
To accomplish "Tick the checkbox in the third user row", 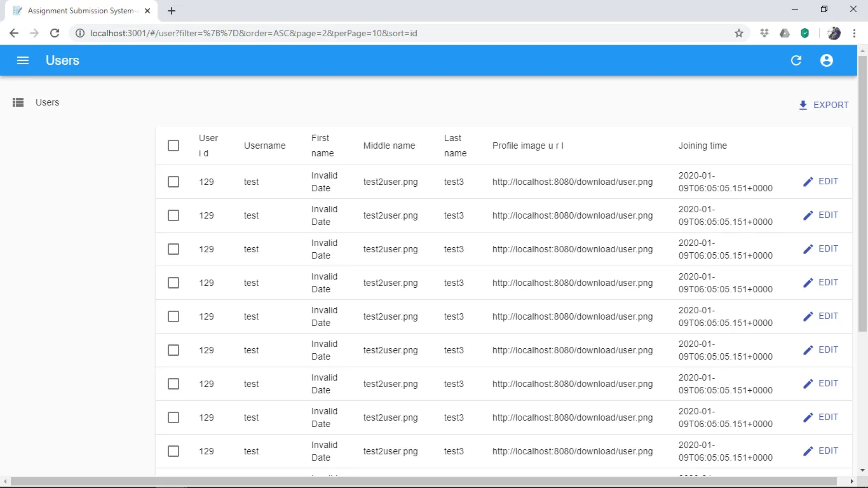I will click(173, 249).
